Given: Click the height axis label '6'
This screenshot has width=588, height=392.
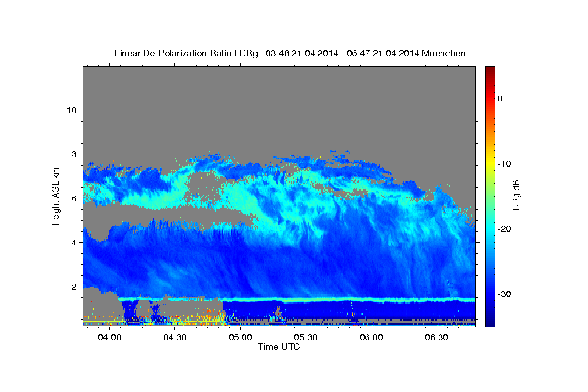Looking at the screenshot, I should click(74, 198).
